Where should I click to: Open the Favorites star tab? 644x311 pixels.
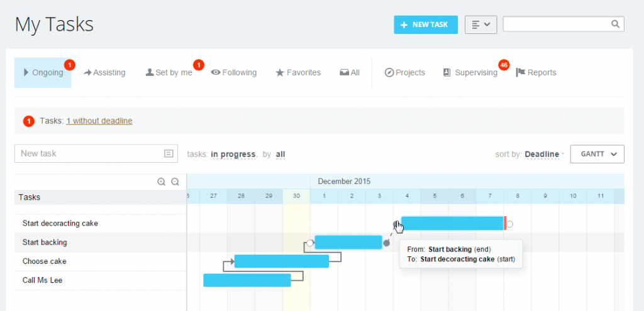[298, 73]
